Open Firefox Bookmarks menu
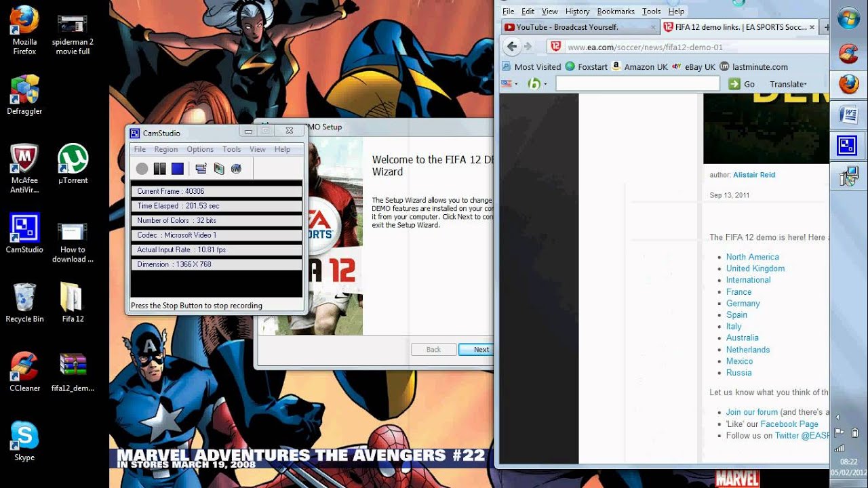 click(x=616, y=12)
